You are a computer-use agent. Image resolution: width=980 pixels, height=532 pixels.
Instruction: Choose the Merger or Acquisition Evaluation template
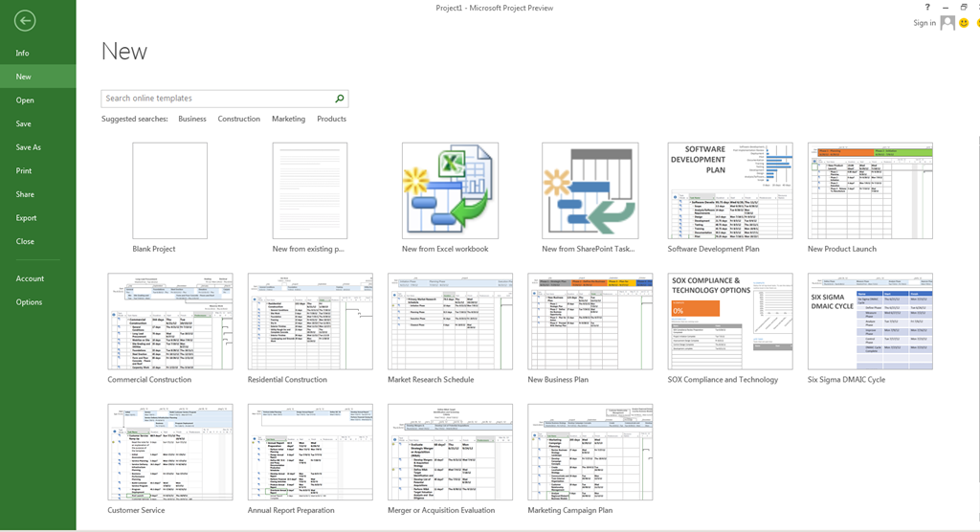coord(450,452)
